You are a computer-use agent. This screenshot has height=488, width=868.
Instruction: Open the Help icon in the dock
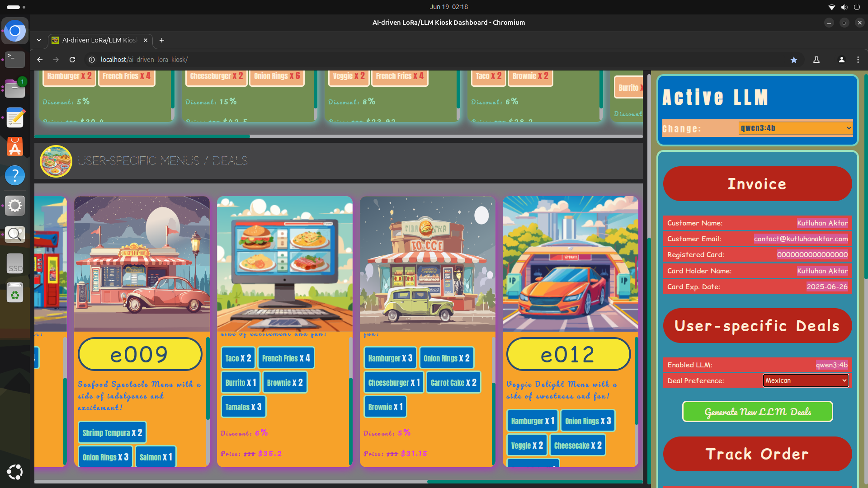pyautogui.click(x=14, y=175)
